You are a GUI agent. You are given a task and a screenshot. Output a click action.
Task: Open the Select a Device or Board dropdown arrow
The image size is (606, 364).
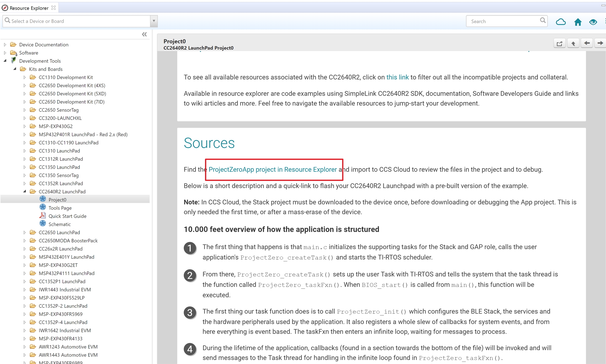coord(154,21)
